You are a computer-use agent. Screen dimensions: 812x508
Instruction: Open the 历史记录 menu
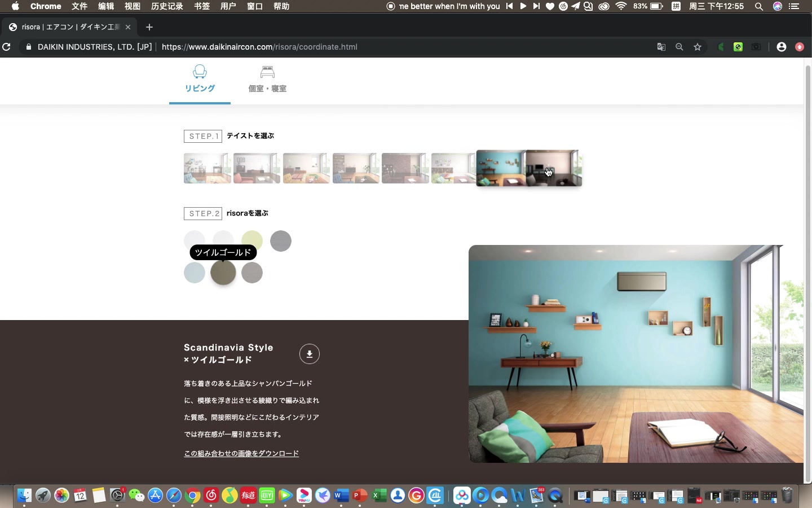click(x=167, y=6)
